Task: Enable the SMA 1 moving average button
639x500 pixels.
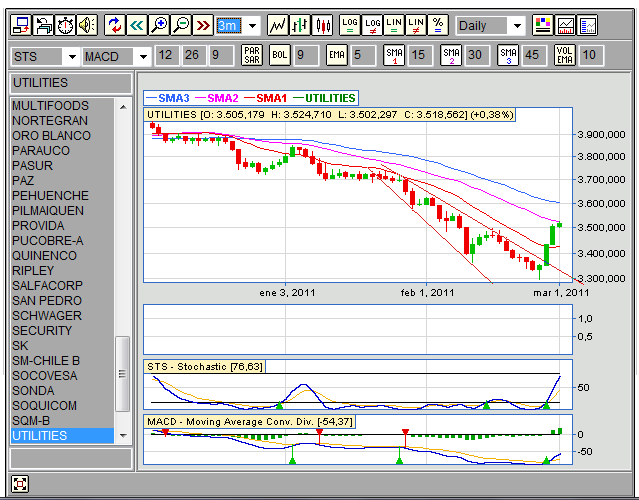Action: (x=393, y=56)
